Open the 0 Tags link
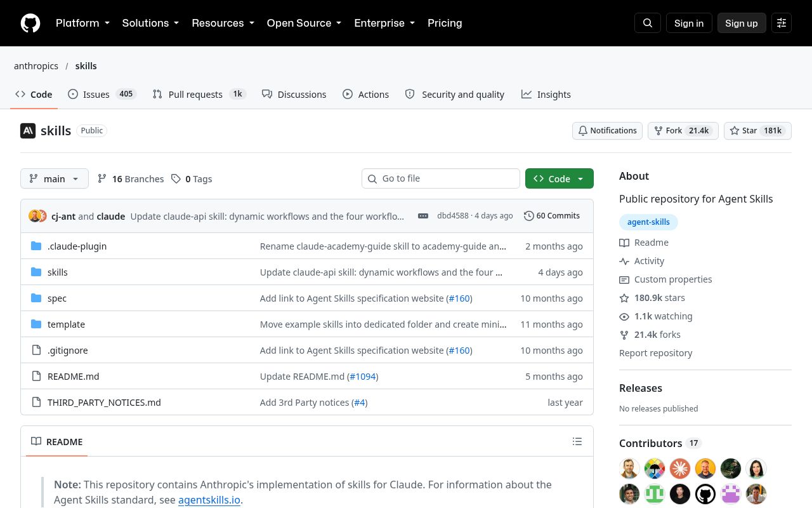The width and height of the screenshot is (812, 508). click(x=192, y=179)
